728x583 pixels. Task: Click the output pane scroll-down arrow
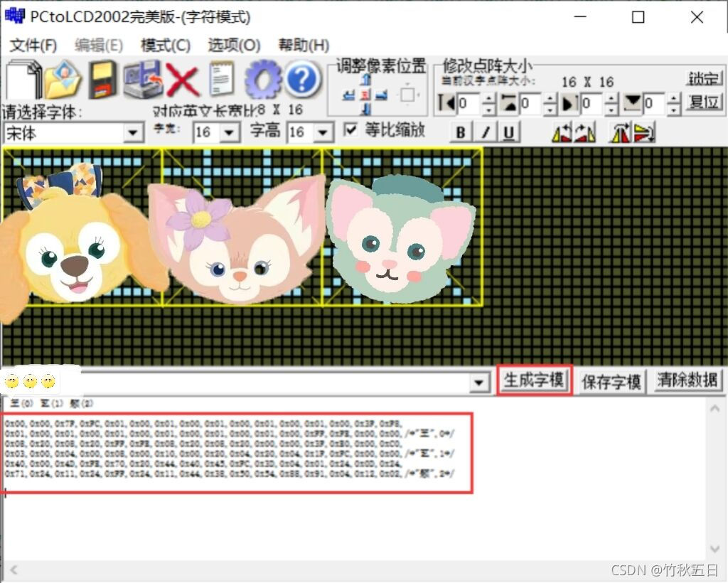(x=714, y=549)
